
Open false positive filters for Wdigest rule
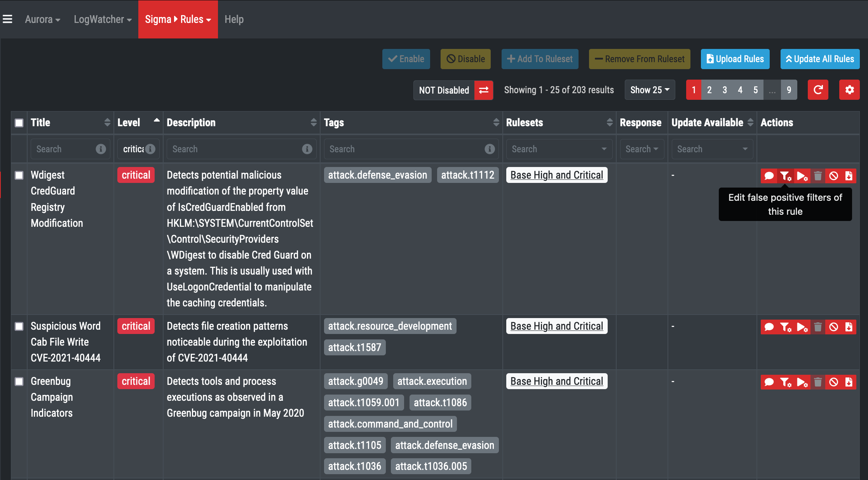(x=785, y=176)
